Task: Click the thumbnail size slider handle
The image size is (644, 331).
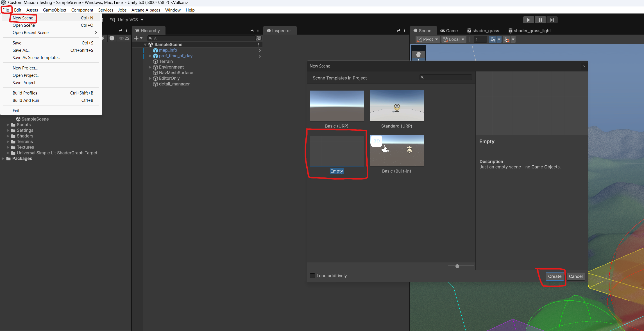Action: pyautogui.click(x=457, y=266)
